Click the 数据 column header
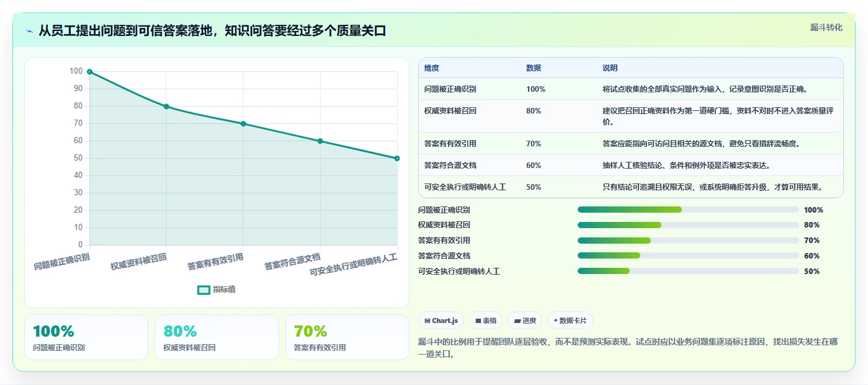Screen dimensions: 868x385 [534, 68]
